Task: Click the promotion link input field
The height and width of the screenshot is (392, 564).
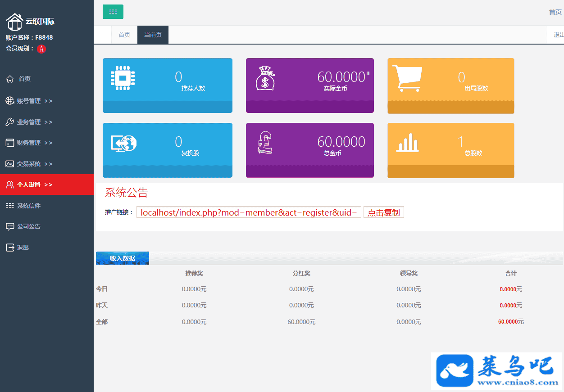Action: click(x=249, y=212)
